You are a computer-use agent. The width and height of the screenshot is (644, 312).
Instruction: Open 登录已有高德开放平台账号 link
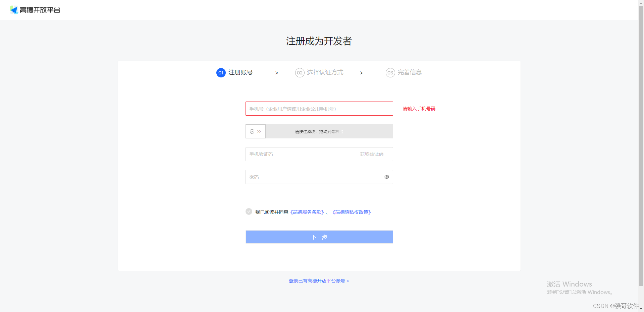click(x=319, y=281)
